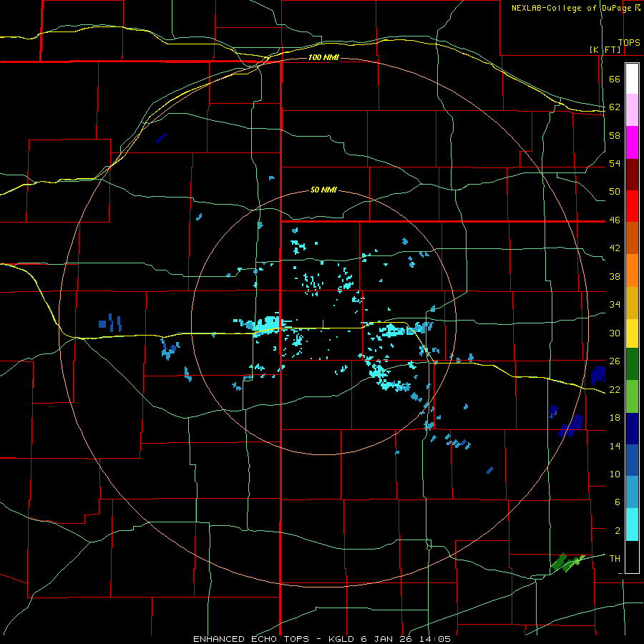The width and height of the screenshot is (644, 644).
Task: Click the 100 NMI range ring label
Action: pos(323,57)
